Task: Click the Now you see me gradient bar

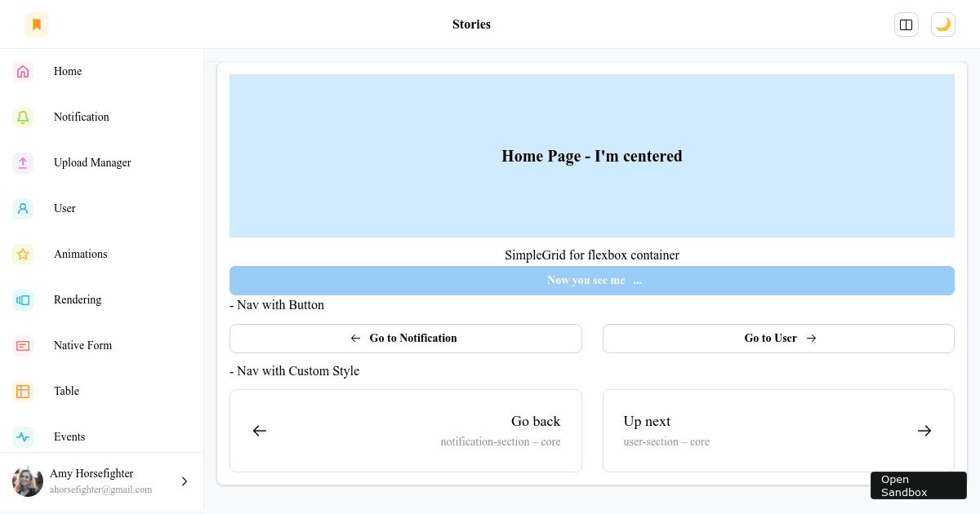Action: click(592, 280)
